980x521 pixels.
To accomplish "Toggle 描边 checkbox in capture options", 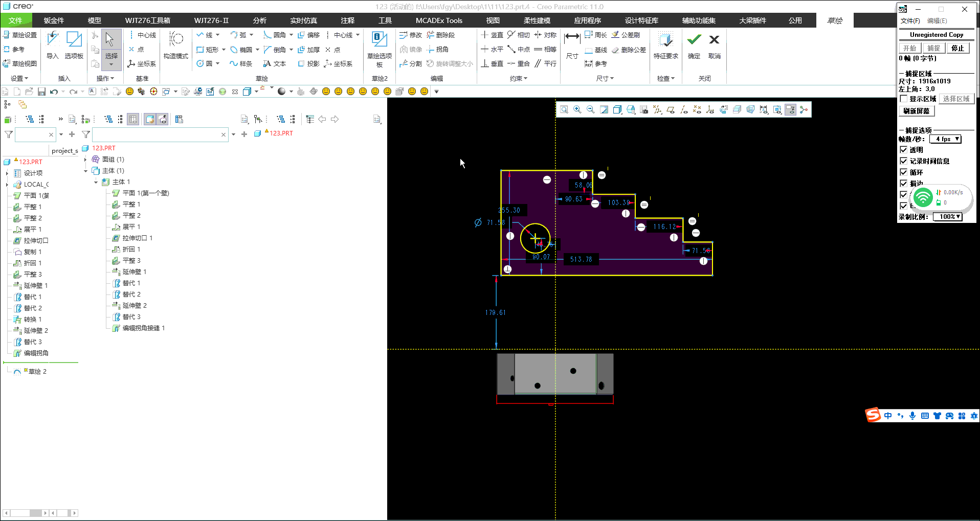I will 904,184.
